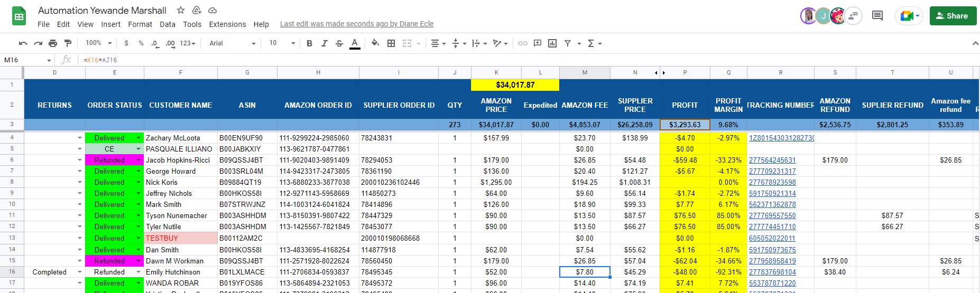
Task: Star this spreadsheet document
Action: (181, 10)
